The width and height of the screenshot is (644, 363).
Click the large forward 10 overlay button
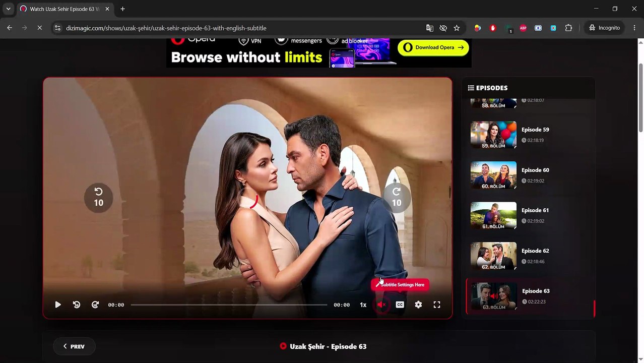click(397, 197)
